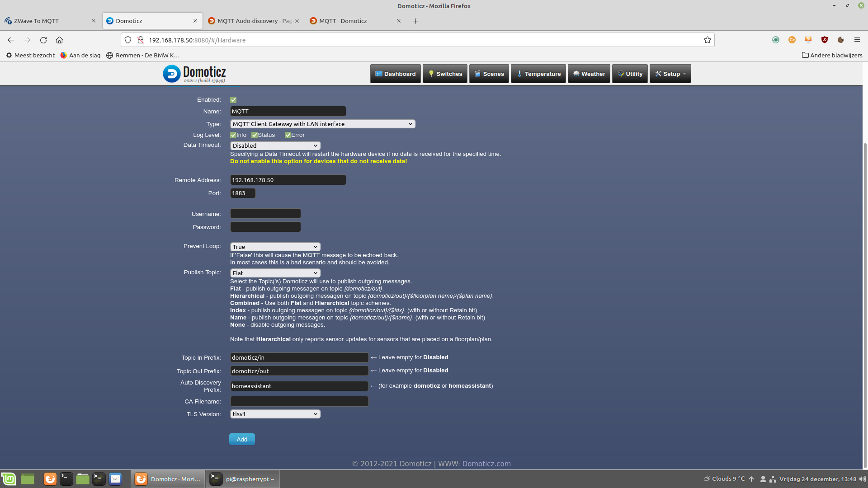Reload the page with the refresh icon
Image resolution: width=868 pixels, height=488 pixels.
43,40
